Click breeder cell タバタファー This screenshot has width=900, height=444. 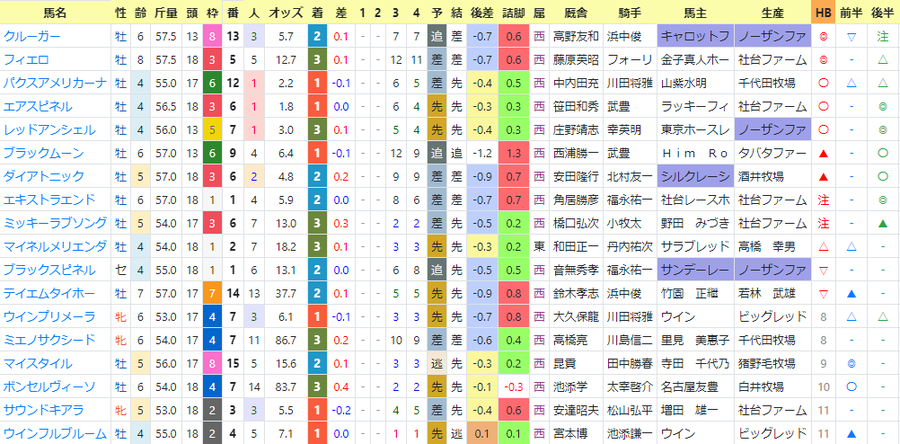[x=773, y=153]
